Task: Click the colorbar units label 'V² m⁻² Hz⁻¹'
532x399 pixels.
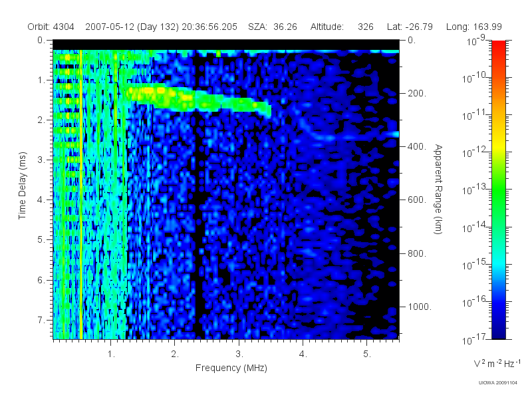Action: 497,363
